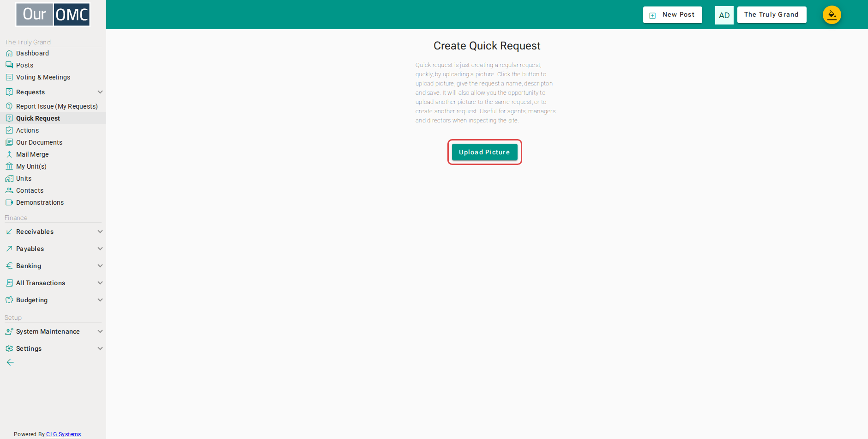The image size is (868, 439).
Task: Follow the CLG Systems link
Action: click(64, 434)
